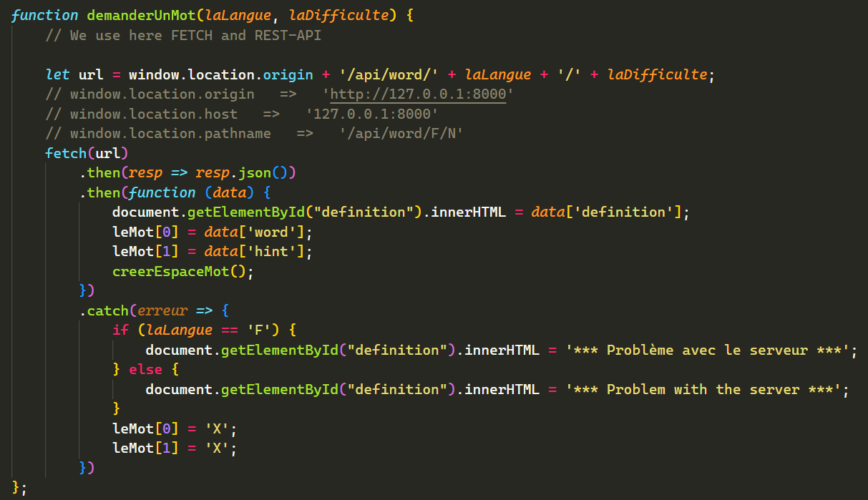868x500 pixels.
Task: Click the 'erreur' arrow function parameter
Action: click(x=162, y=310)
